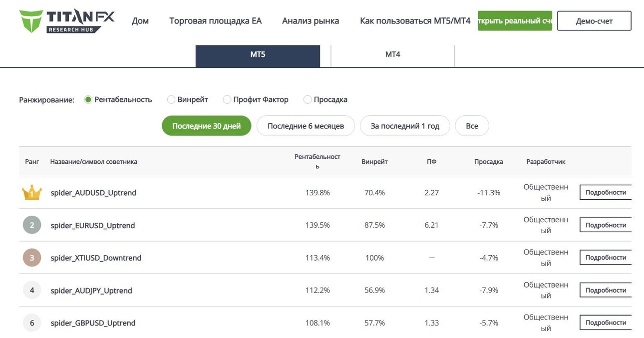Click the 1.33 profit factor value
This screenshot has height=338, width=644.
pyautogui.click(x=432, y=323)
